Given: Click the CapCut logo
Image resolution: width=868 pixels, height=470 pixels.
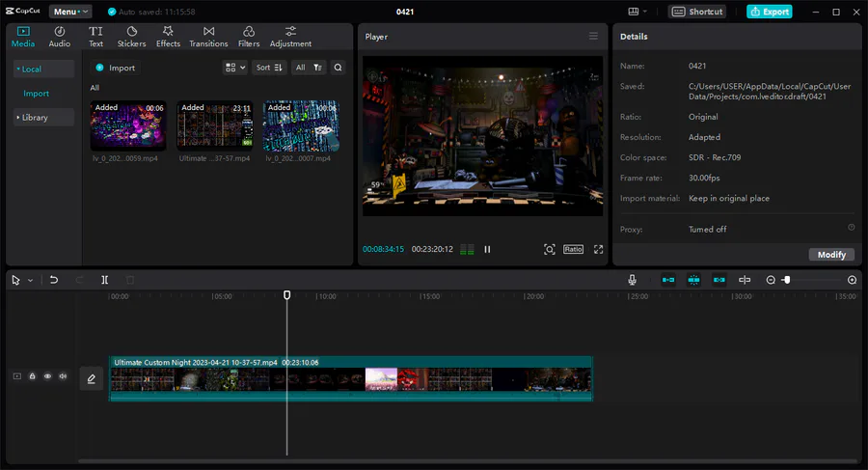Looking at the screenshot, I should point(23,11).
